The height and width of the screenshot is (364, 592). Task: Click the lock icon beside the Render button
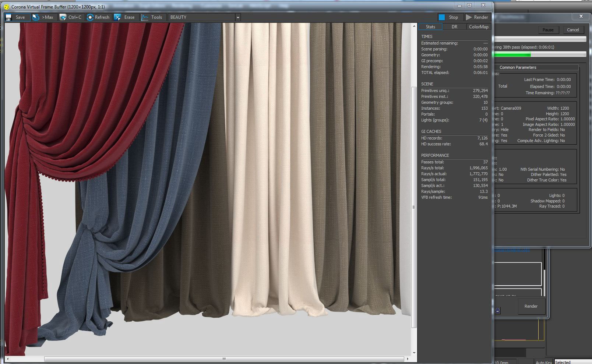coord(497,311)
